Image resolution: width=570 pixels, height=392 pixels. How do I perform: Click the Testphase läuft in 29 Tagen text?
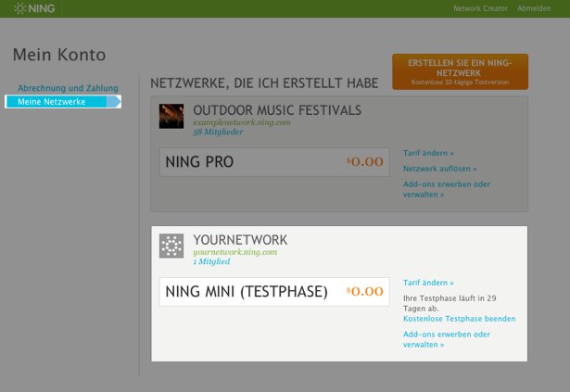[450, 303]
